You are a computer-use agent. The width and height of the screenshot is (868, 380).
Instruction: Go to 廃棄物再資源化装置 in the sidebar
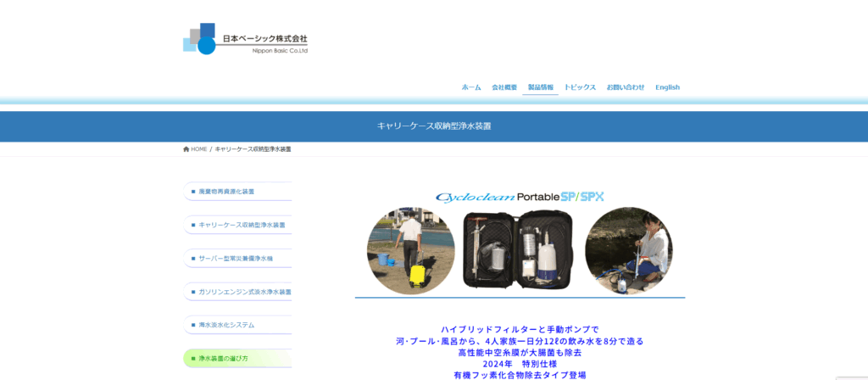click(x=237, y=191)
